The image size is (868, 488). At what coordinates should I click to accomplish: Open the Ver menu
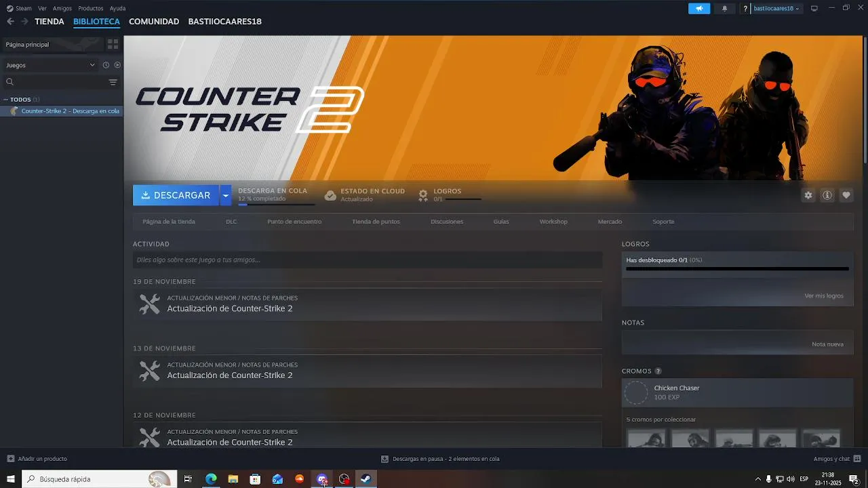42,8
